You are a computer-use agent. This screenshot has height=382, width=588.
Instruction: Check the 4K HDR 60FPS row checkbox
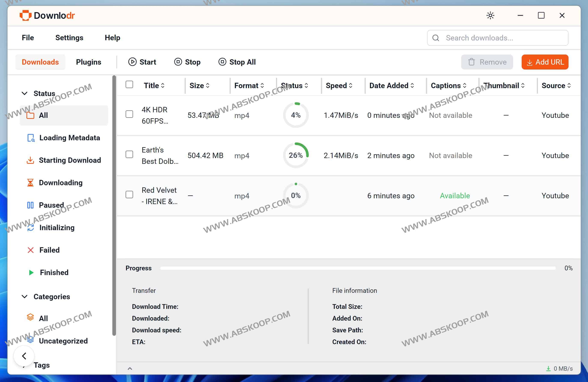[x=129, y=114]
